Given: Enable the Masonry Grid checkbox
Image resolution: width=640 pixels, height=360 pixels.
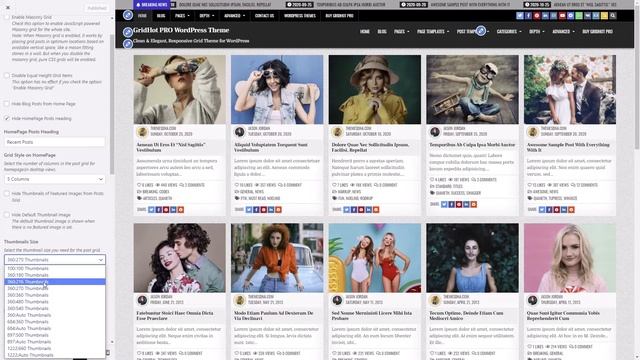Looking at the screenshot, I should pos(7,18).
